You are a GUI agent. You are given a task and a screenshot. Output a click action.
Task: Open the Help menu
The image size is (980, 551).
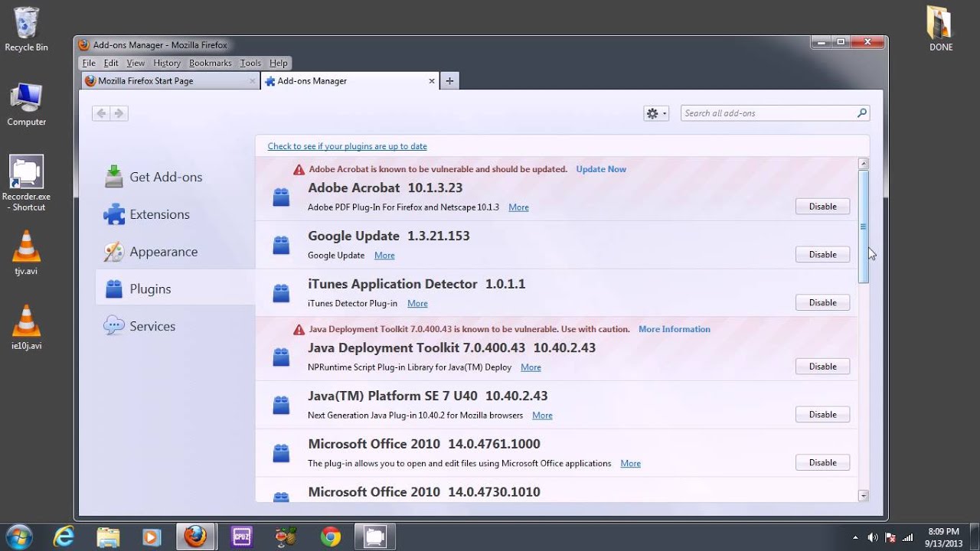pyautogui.click(x=279, y=63)
